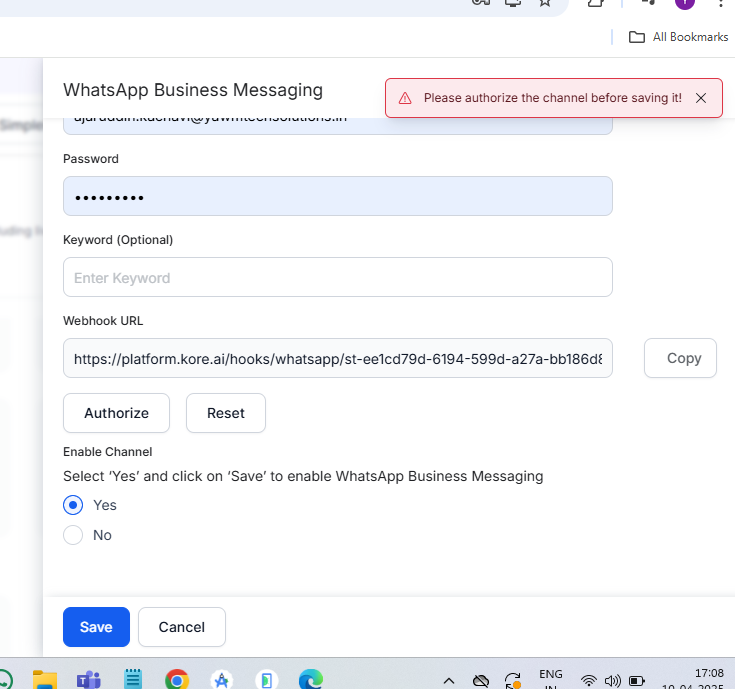Open File Explorer from the taskbar

tap(45, 680)
